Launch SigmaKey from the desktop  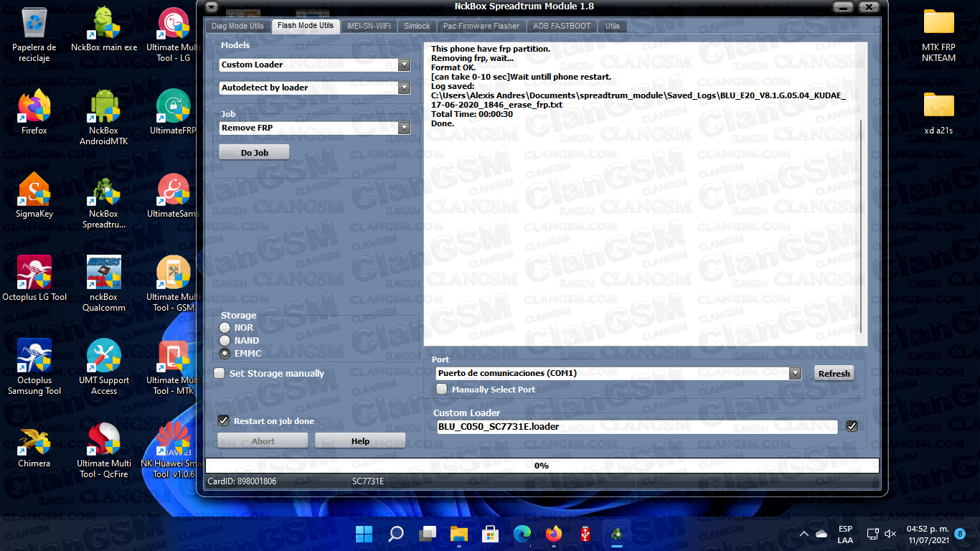(33, 192)
